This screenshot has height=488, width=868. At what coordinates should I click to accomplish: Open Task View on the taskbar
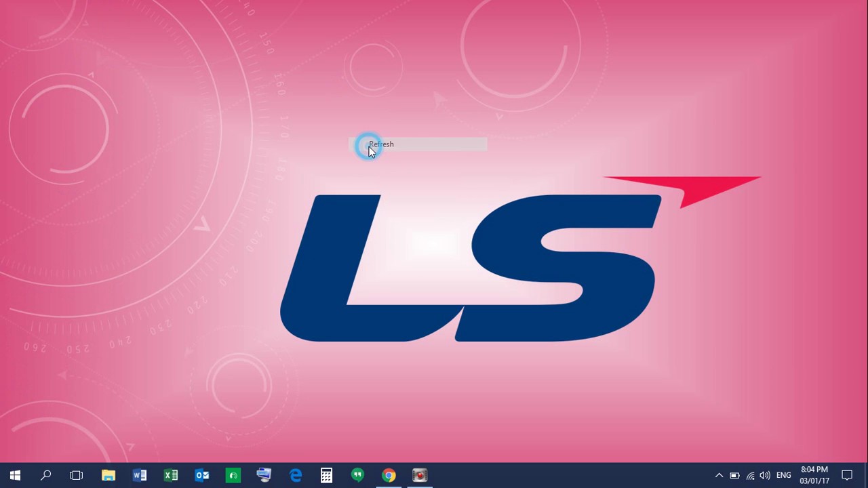pyautogui.click(x=77, y=475)
